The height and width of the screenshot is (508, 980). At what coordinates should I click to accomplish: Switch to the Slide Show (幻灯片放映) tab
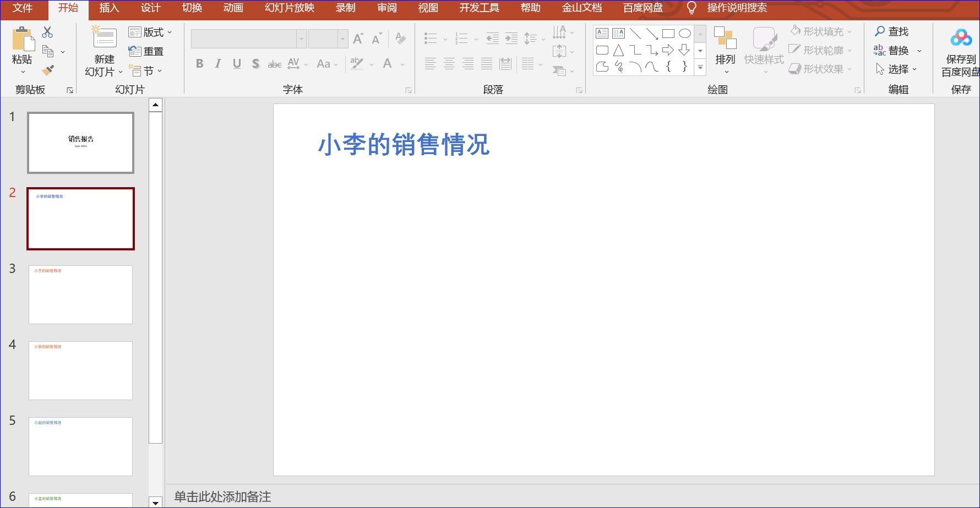(x=290, y=8)
